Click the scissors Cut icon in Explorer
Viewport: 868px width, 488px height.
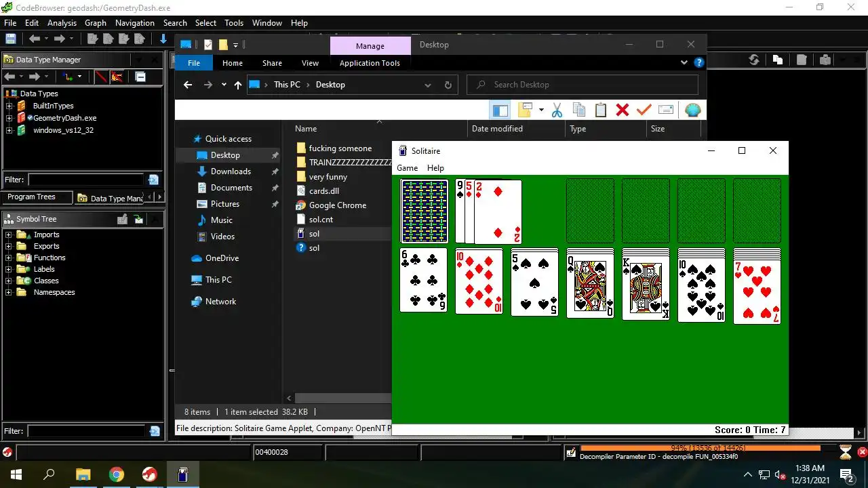(x=557, y=110)
